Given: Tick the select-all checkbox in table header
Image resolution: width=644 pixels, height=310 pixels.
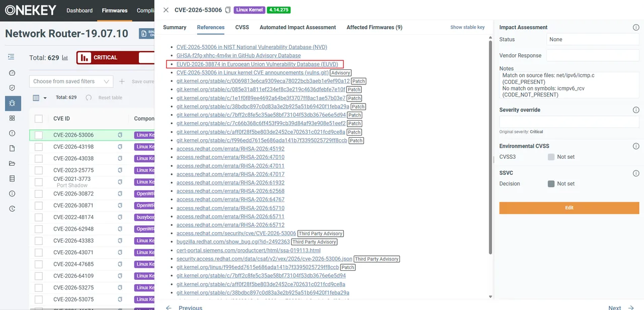Looking at the screenshot, I should click(x=39, y=119).
